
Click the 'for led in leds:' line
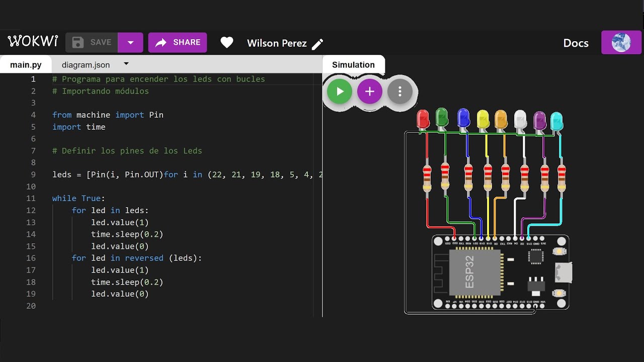(110, 211)
